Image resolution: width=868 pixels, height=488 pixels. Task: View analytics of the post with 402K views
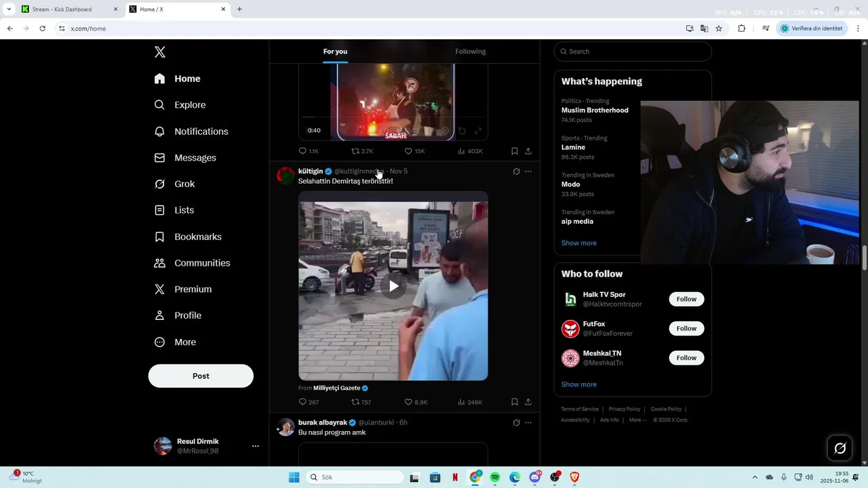point(470,151)
